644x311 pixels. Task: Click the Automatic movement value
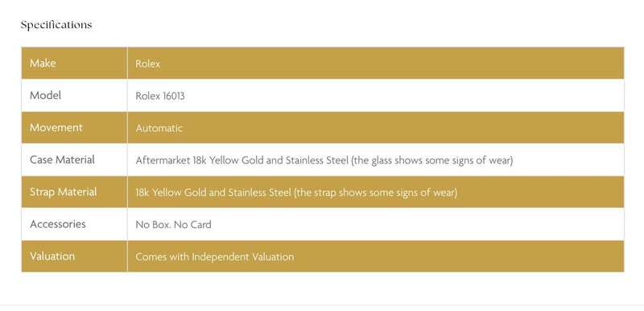click(x=159, y=128)
